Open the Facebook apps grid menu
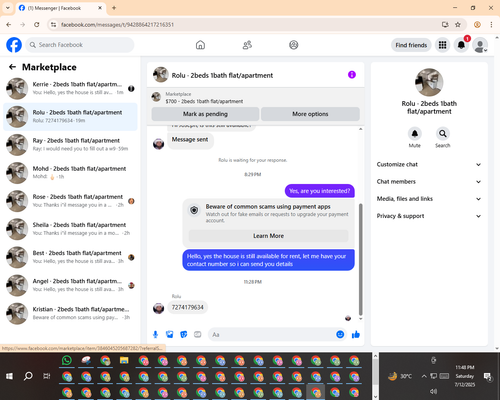 [x=442, y=45]
